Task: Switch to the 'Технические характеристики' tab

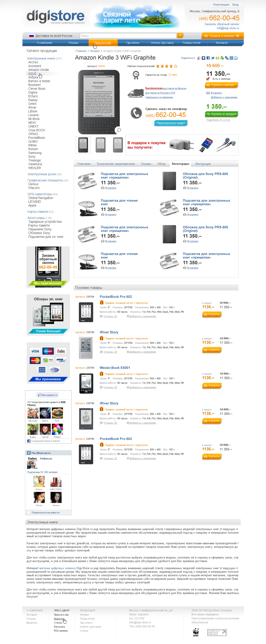Action: pyautogui.click(x=115, y=164)
